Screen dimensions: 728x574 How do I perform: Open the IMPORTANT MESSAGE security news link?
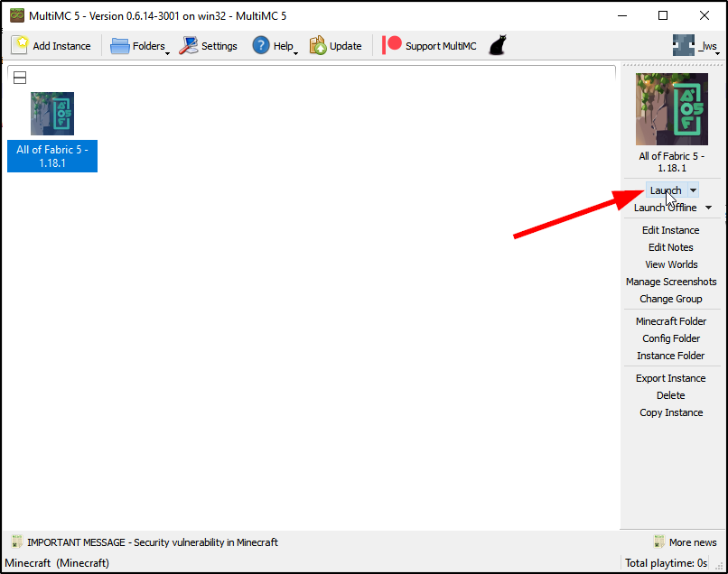pyautogui.click(x=153, y=542)
